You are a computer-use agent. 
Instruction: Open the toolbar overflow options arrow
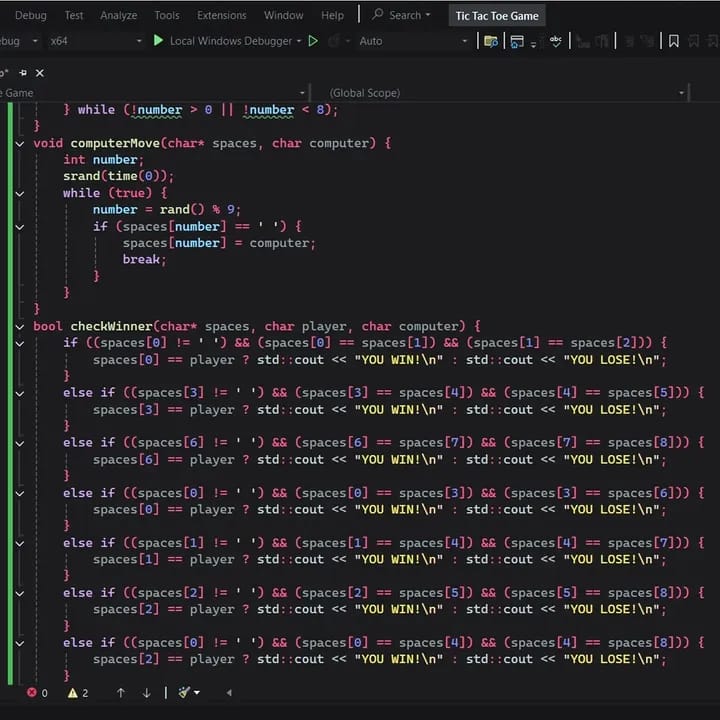point(533,45)
